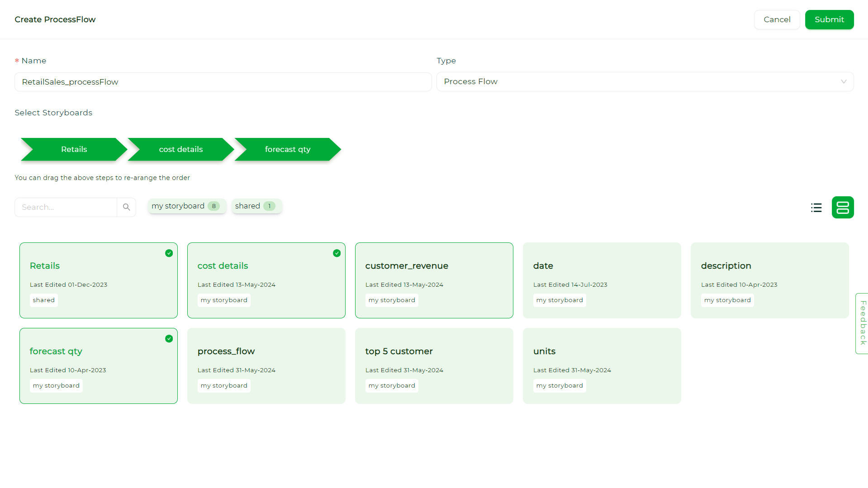
Task: Switch to list view icon
Action: tap(816, 208)
